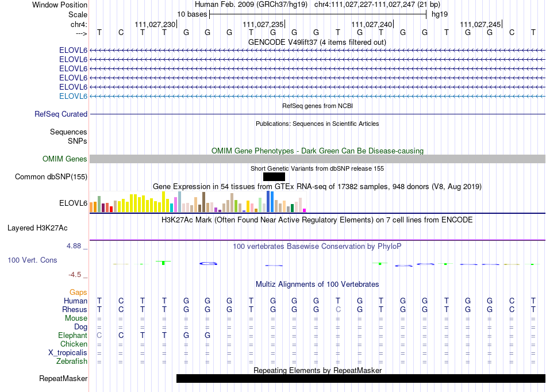This screenshot has height=392, width=546.
Task: Click the blue G logo in PhyloP track
Action: (208, 264)
